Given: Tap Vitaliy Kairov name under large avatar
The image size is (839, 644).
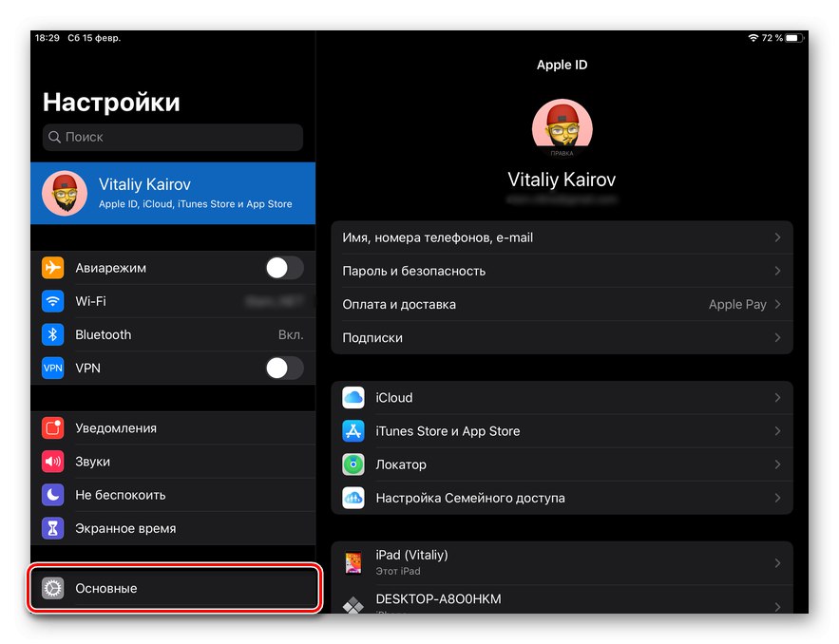Looking at the screenshot, I should coord(562,180).
